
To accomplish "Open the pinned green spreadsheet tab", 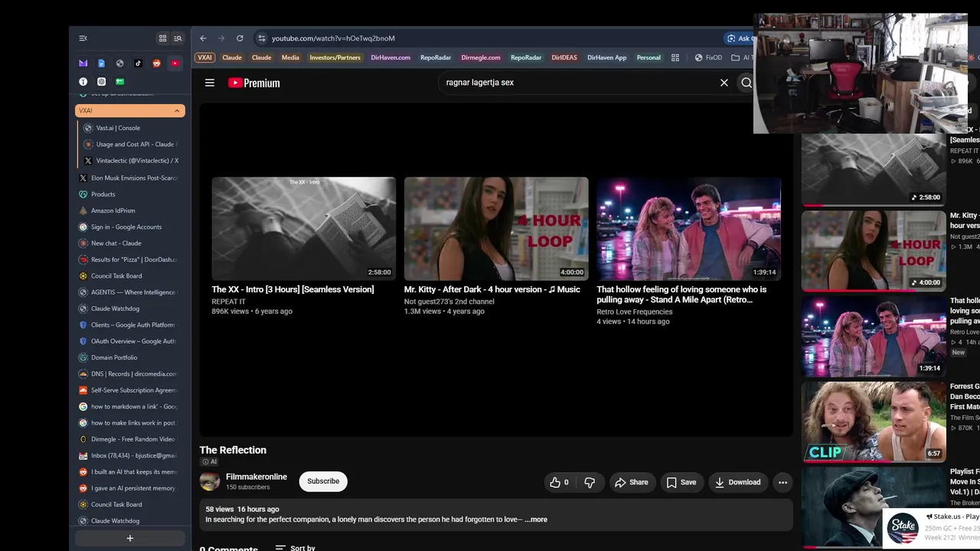I will click(119, 81).
